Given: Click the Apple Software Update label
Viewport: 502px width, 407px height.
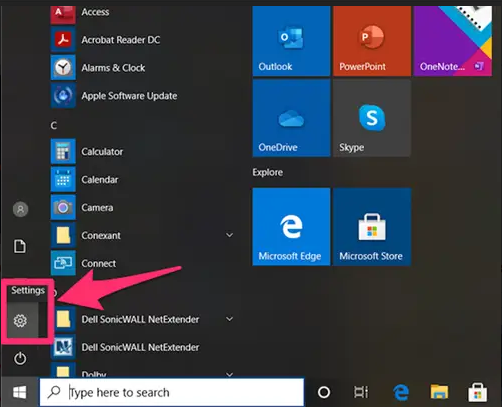Looking at the screenshot, I should [x=129, y=96].
